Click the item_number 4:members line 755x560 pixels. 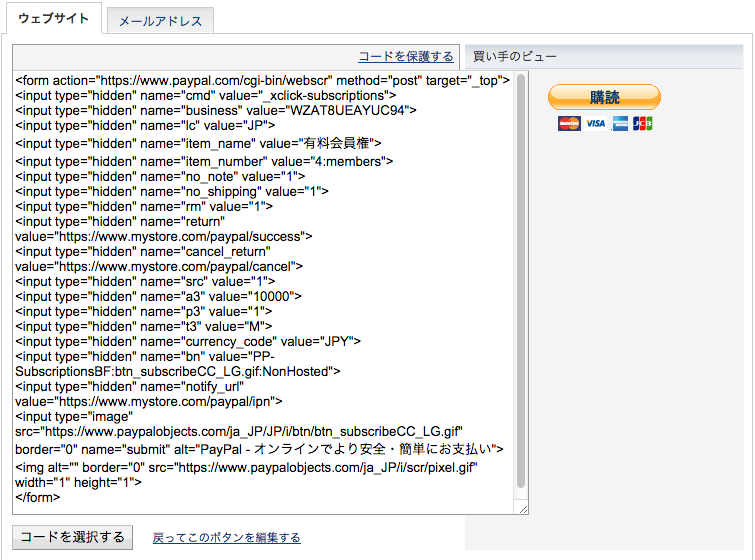pyautogui.click(x=204, y=161)
